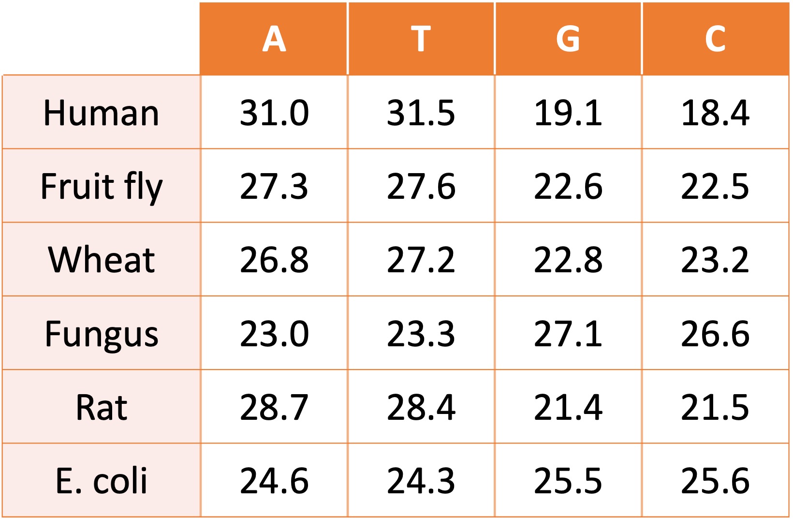Screen dimensions: 793x532
Task: Click the Human row label
Action: click(102, 113)
